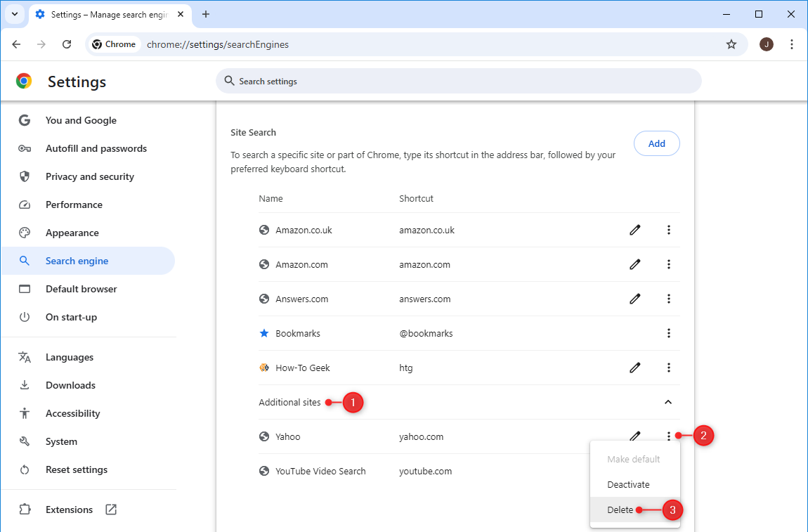The height and width of the screenshot is (532, 808).
Task: Open more actions for Bookmarks
Action: (669, 333)
